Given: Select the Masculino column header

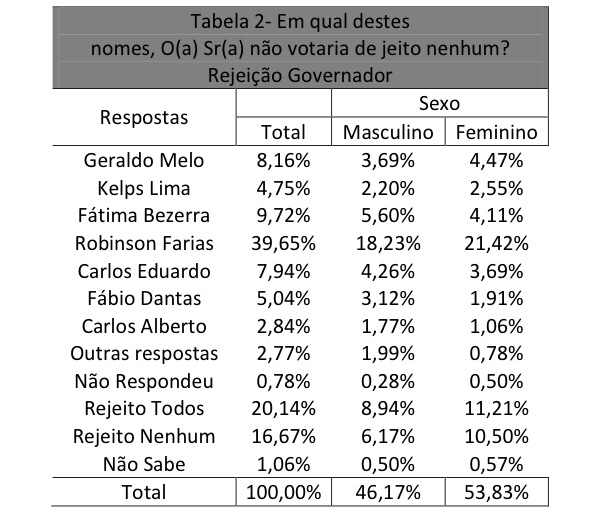Looking at the screenshot, I should (x=388, y=133).
